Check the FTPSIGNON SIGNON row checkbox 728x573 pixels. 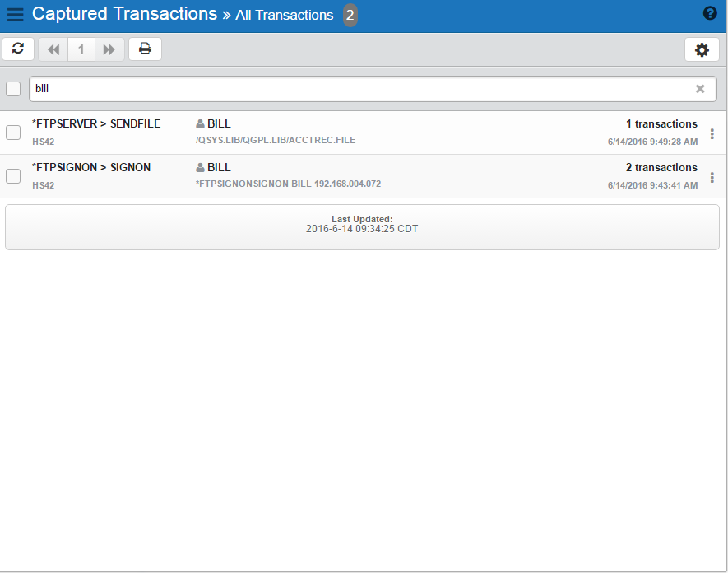click(x=13, y=176)
